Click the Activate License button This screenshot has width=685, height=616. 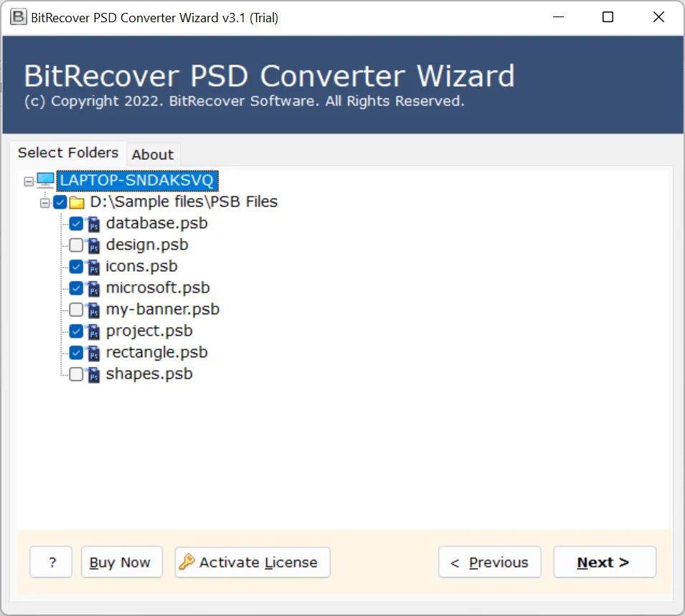coord(252,562)
